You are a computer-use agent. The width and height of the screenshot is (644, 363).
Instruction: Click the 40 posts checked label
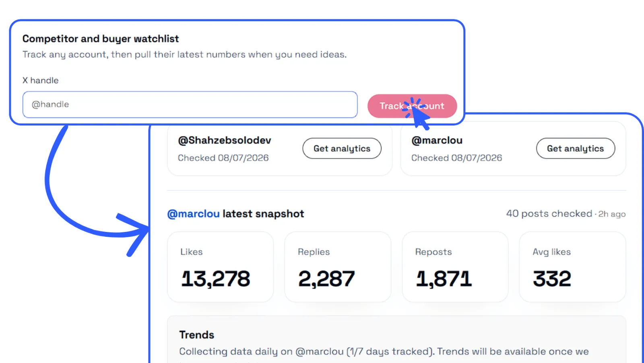549,213
